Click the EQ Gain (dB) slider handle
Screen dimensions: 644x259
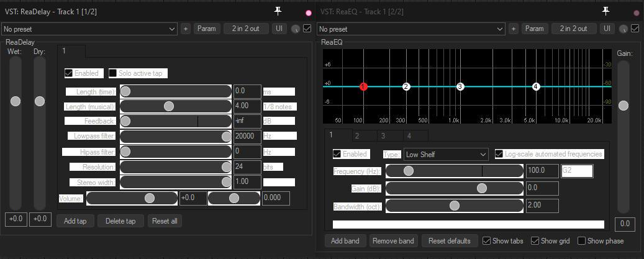click(x=482, y=188)
